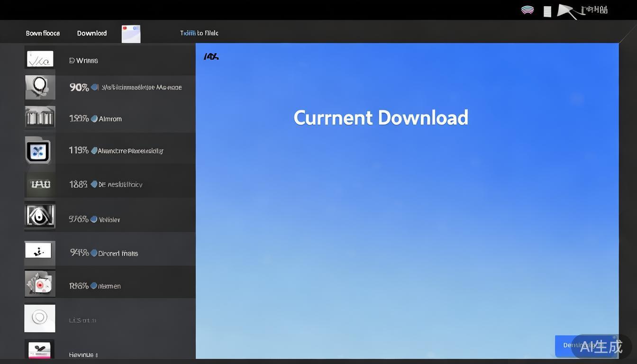Image resolution: width=637 pixels, height=364 pixels.
Task: Click the white circle icon near the list bottom
Action: [40, 318]
